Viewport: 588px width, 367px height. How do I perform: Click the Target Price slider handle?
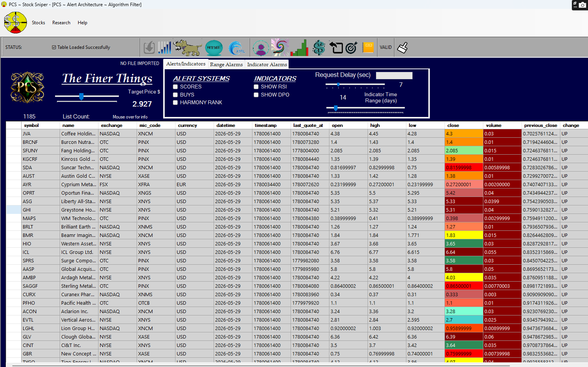[x=81, y=97]
